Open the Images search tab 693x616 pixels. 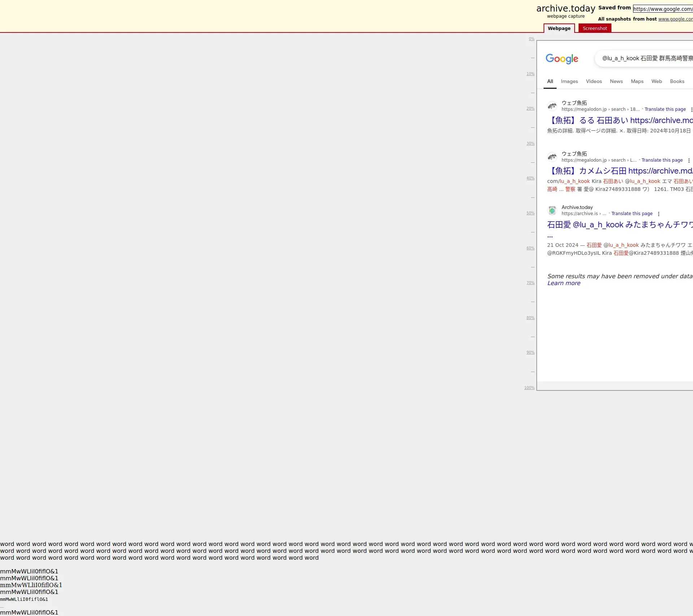[x=569, y=82]
